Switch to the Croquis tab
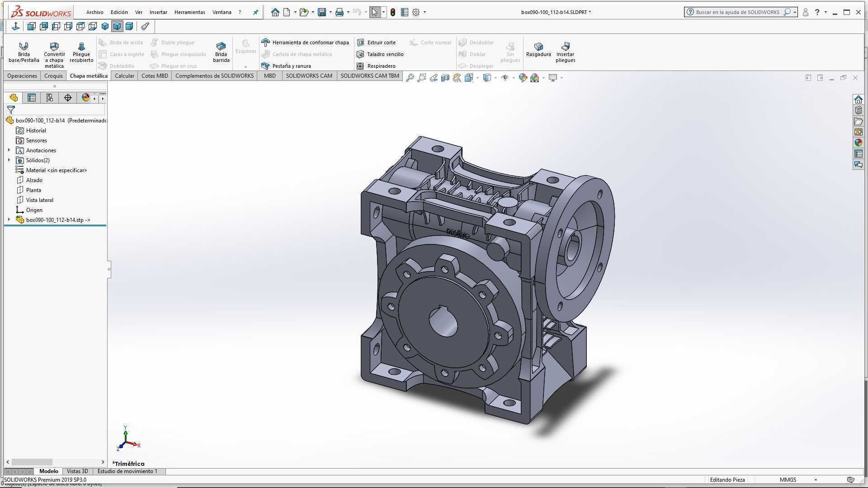 coord(53,76)
